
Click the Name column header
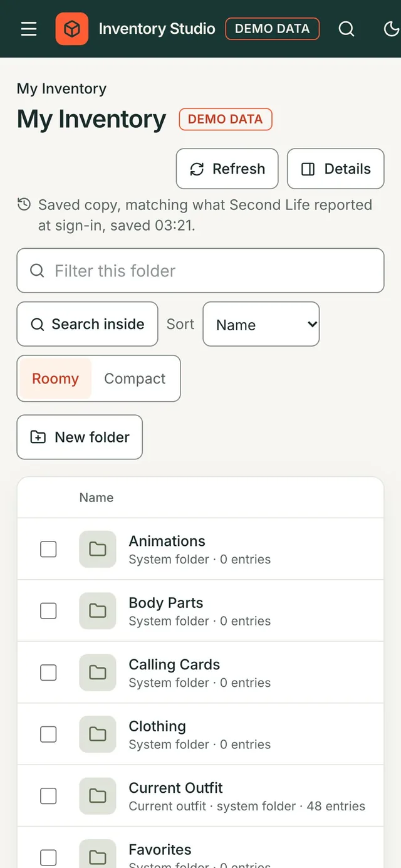tap(96, 498)
